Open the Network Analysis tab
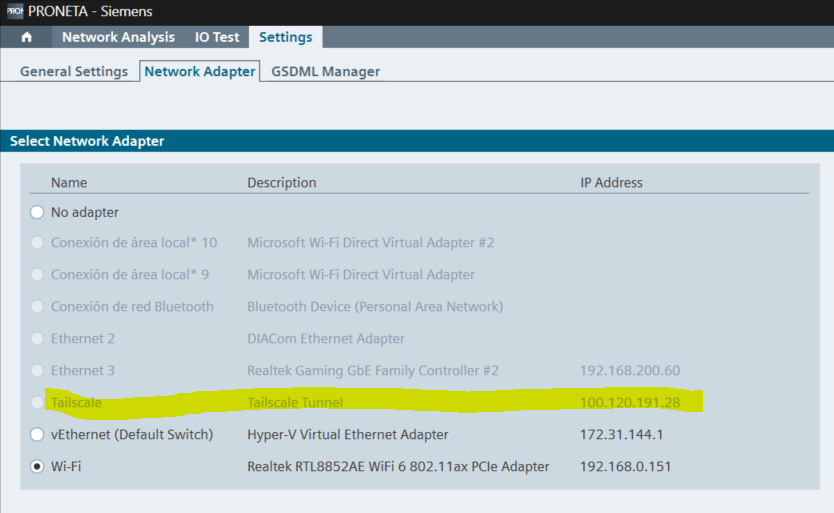834x513 pixels. point(118,37)
